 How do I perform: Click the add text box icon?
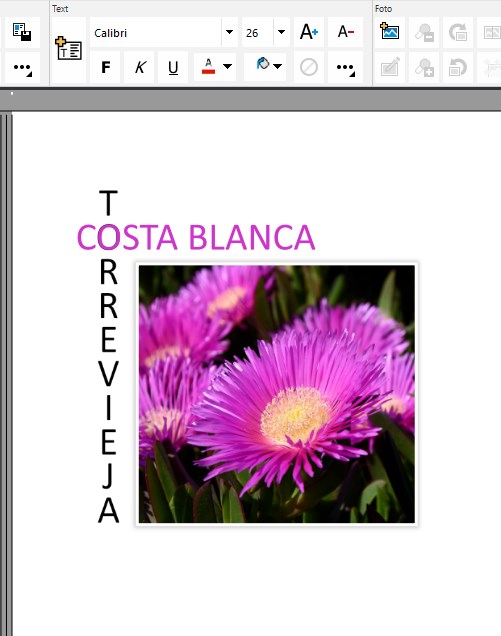[x=69, y=49]
